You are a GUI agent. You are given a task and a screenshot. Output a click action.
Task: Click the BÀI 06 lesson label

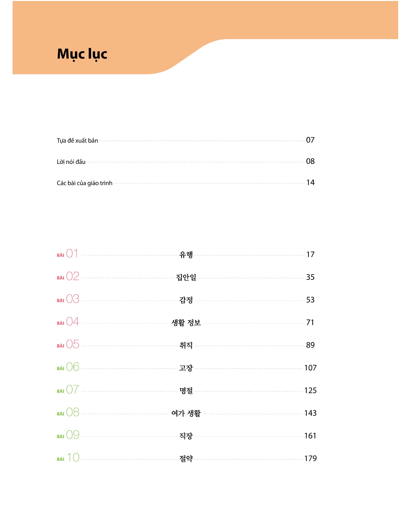coord(68,367)
